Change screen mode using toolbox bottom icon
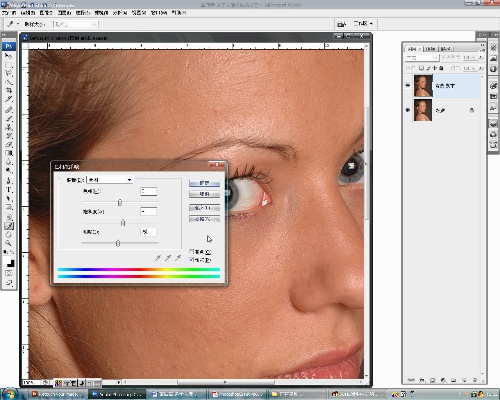The height and width of the screenshot is (400, 500). click(9, 283)
